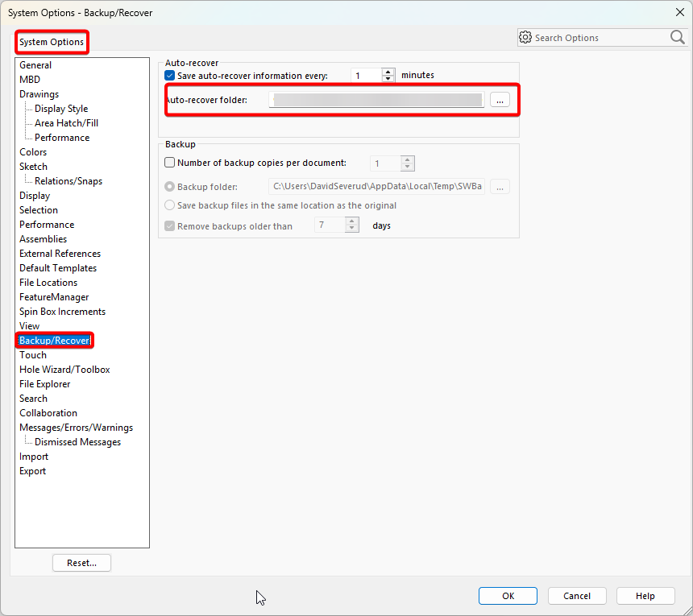Open the Selection options category

[39, 210]
